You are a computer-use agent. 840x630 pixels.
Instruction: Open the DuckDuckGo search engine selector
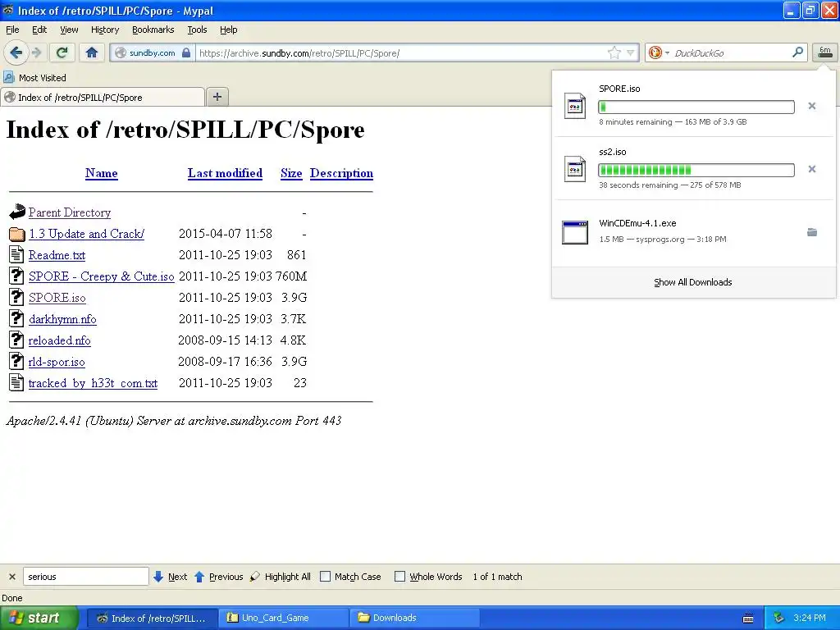coord(659,52)
